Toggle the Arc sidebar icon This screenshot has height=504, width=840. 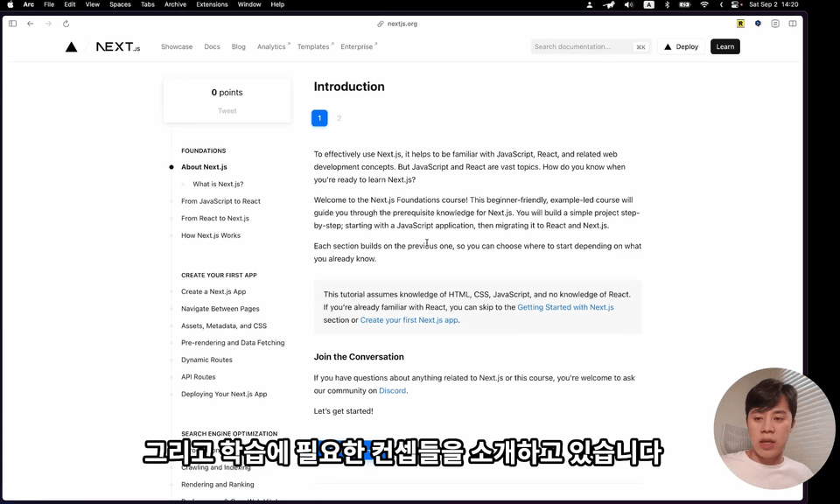point(13,24)
